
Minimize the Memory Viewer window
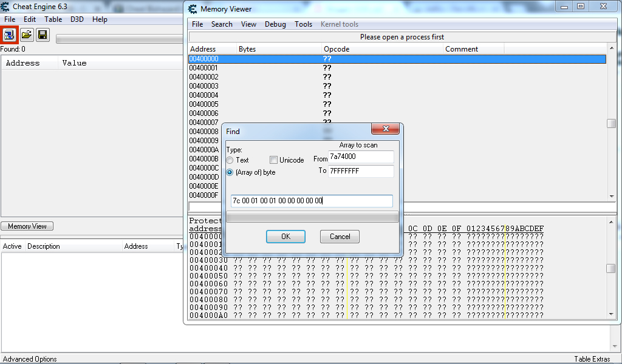coord(564,7)
